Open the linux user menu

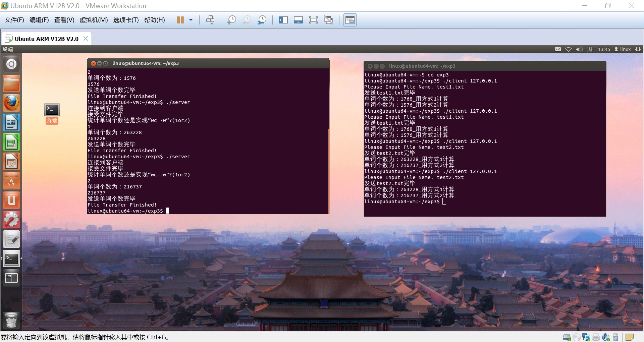tap(623, 49)
